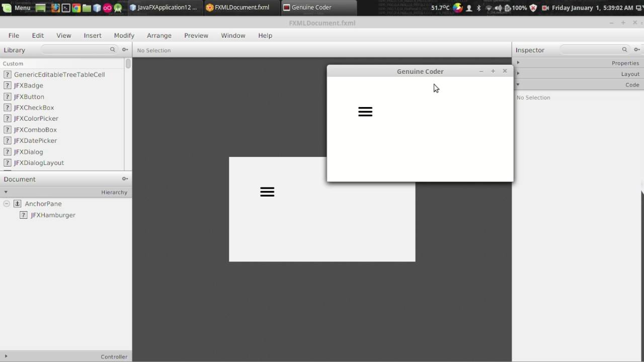Screen dimensions: 644x362
Task: Click the JFXBadge component in the Library
Action: (x=29, y=85)
